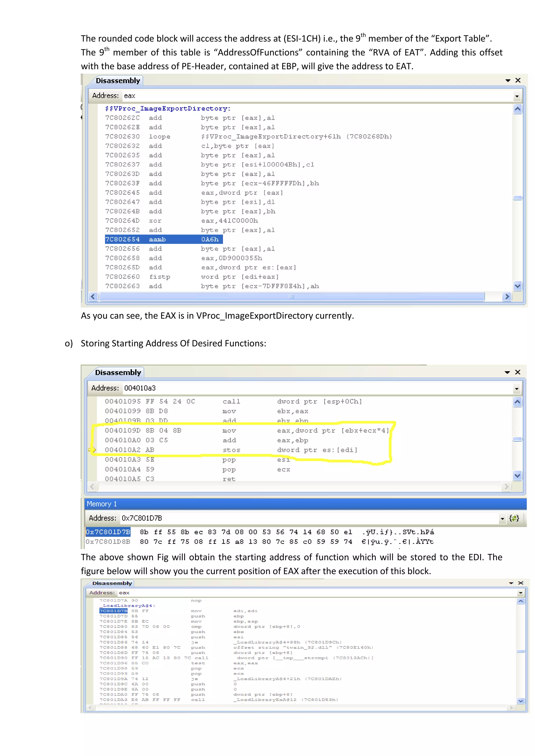The width and height of the screenshot is (535, 756).
Task: Click current instruction arrow at 004010A2
Action: click(92, 450)
